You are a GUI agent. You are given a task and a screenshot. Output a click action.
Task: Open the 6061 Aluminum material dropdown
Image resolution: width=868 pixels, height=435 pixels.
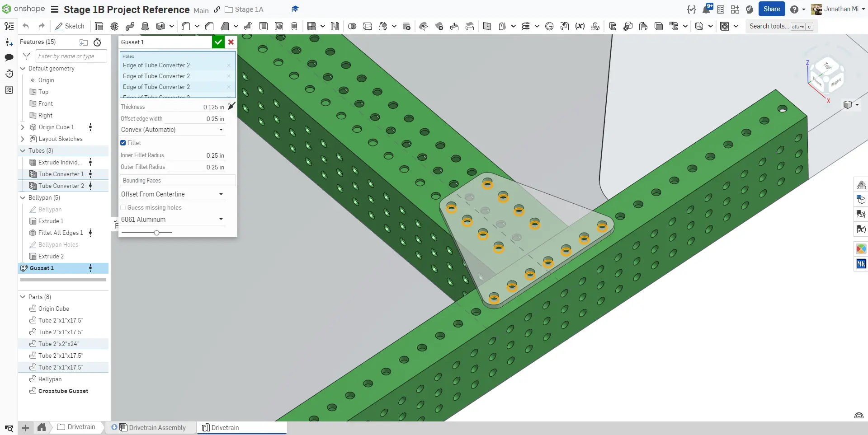[x=172, y=220]
